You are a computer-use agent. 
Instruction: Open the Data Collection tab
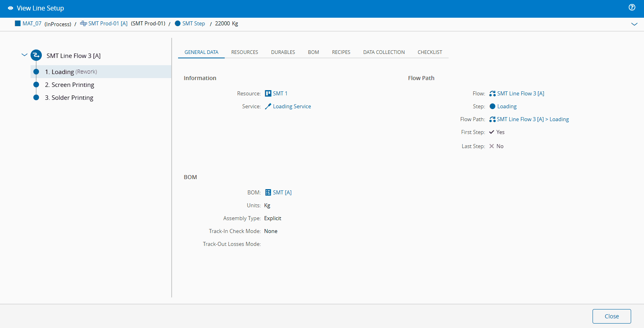[x=384, y=52]
